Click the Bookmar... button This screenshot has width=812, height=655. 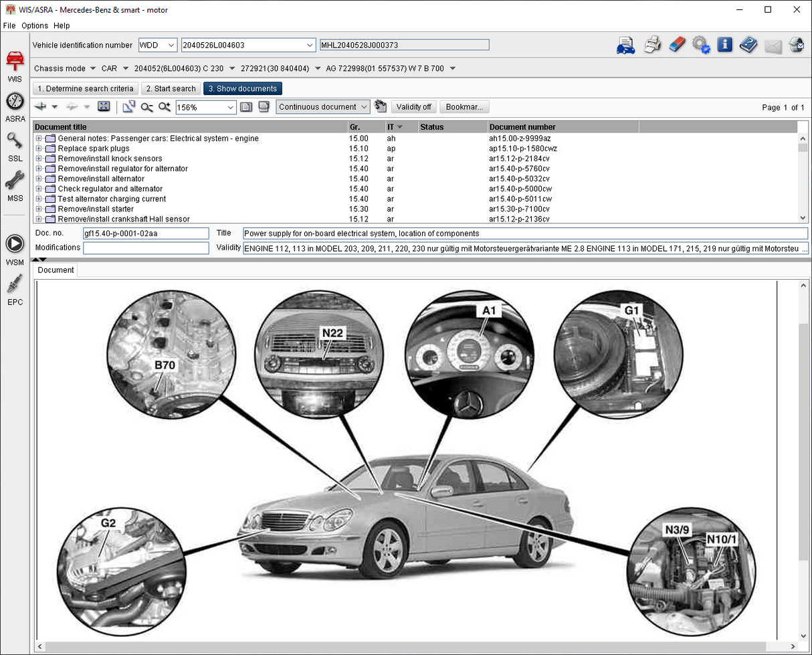coord(465,107)
